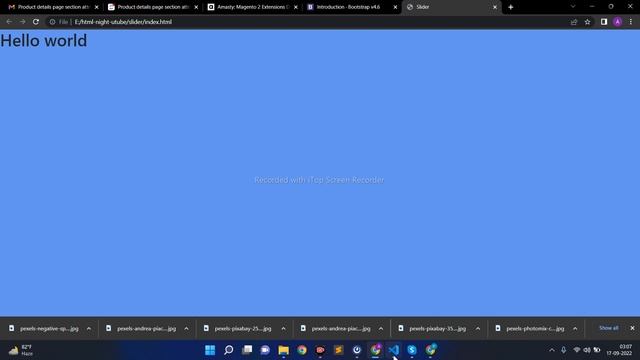Expand options for second pexels-andrea-piac download
Image resolution: width=640 pixels, height=360 pixels.
tap(381, 329)
